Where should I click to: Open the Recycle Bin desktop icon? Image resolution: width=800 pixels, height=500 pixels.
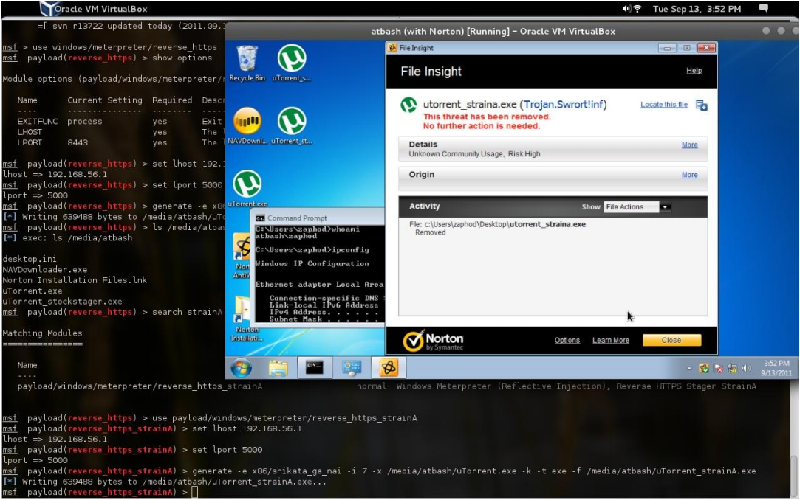[247, 63]
